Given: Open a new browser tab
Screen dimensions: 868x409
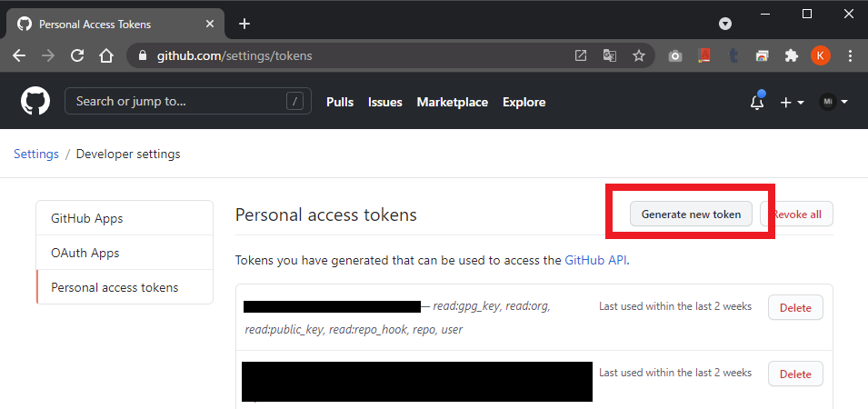Looking at the screenshot, I should click(x=244, y=24).
